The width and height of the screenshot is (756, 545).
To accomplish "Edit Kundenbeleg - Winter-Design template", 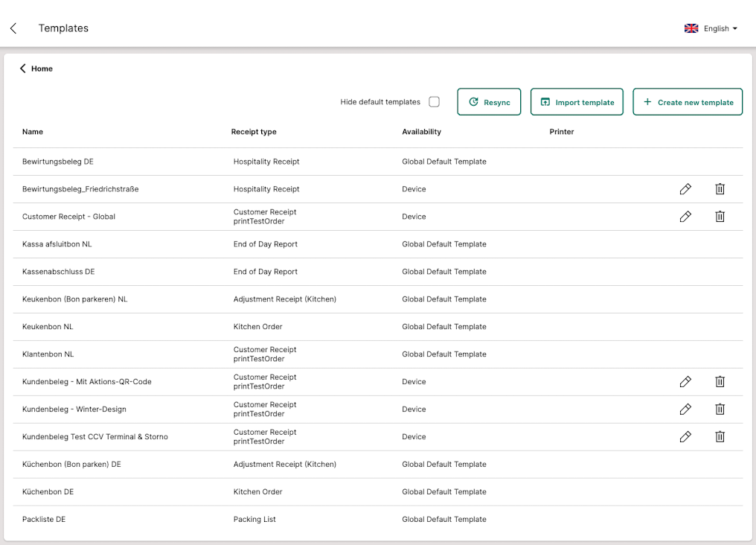I will (685, 409).
